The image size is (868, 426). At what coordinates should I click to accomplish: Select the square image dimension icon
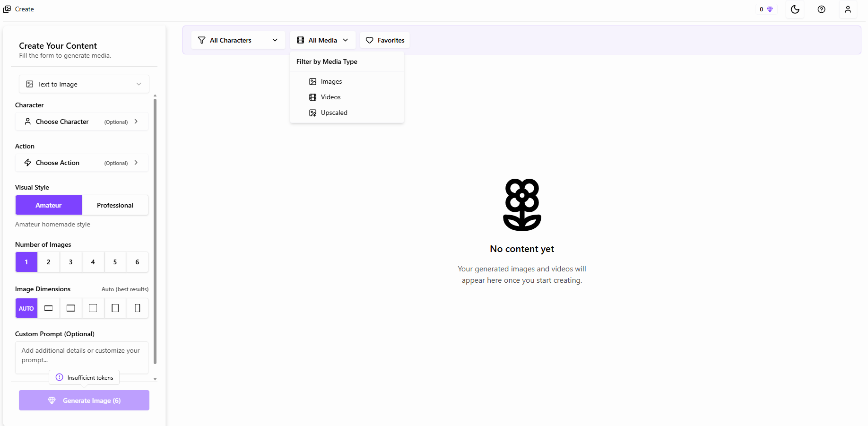point(93,308)
